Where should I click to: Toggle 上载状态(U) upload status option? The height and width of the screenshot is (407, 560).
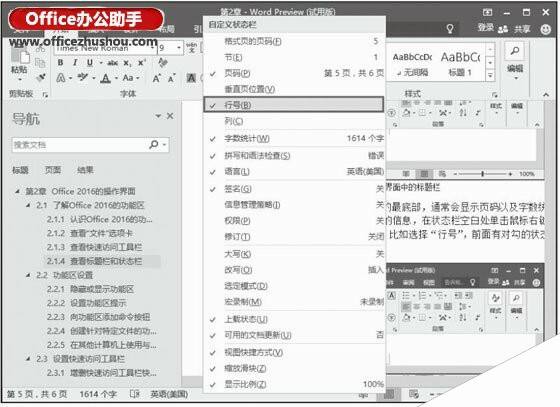(295, 319)
